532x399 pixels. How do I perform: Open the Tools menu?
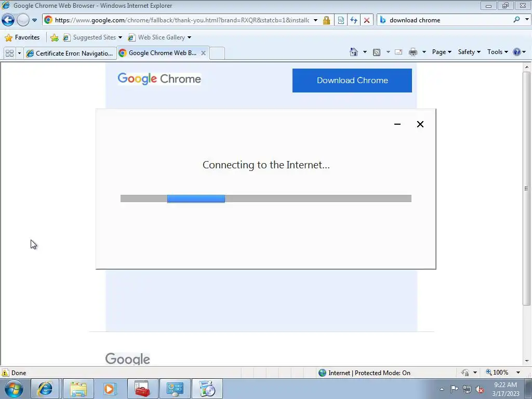[497, 52]
